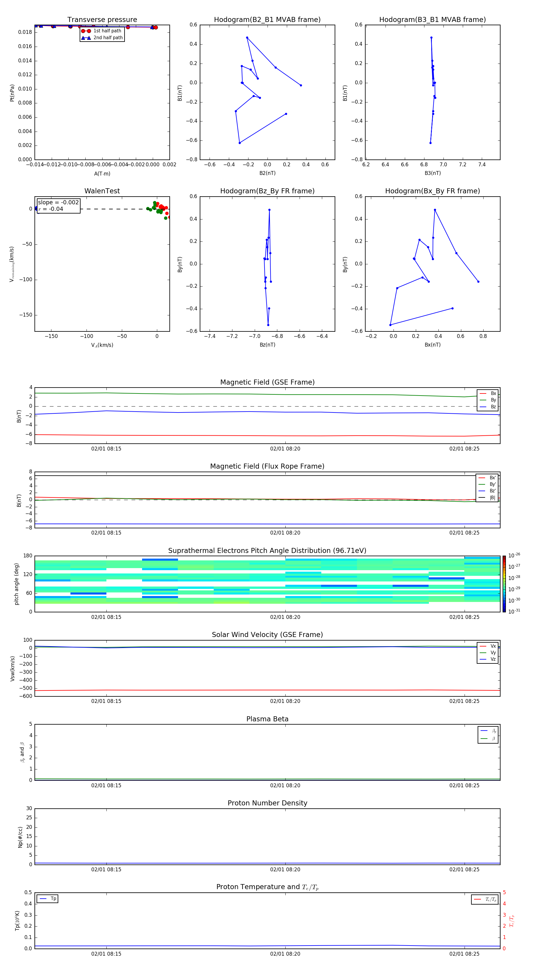The image size is (535, 980).
Task: Click the 'Np(#/cc)' y-axis label
Action: [x=20, y=837]
